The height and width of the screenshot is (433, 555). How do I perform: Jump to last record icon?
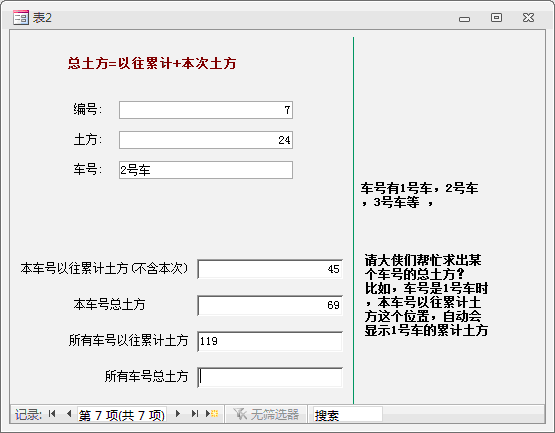194,414
